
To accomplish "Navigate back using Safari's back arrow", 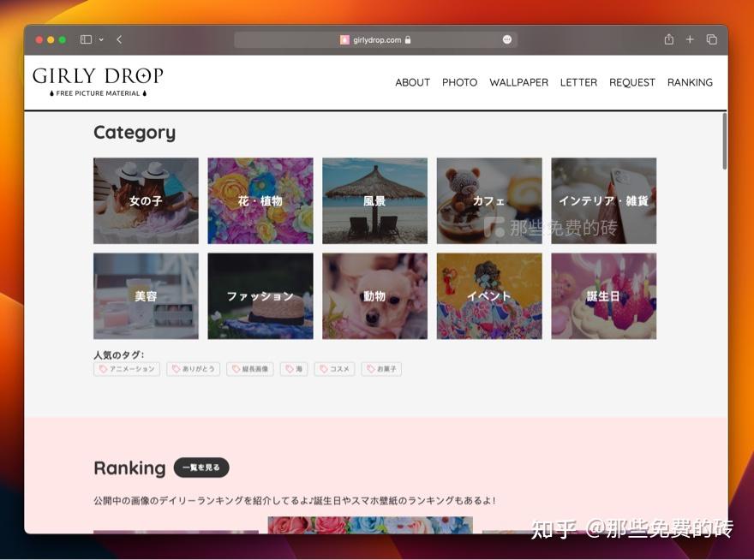I will tap(117, 39).
